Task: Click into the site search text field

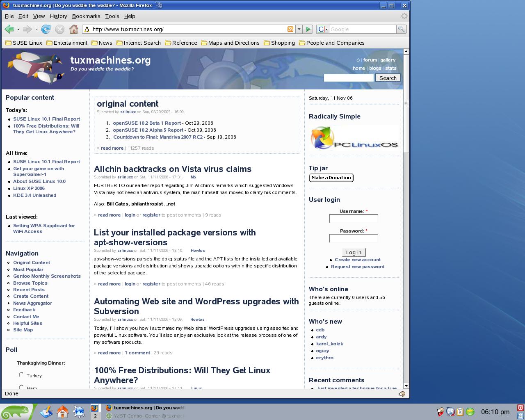Action: [x=349, y=78]
